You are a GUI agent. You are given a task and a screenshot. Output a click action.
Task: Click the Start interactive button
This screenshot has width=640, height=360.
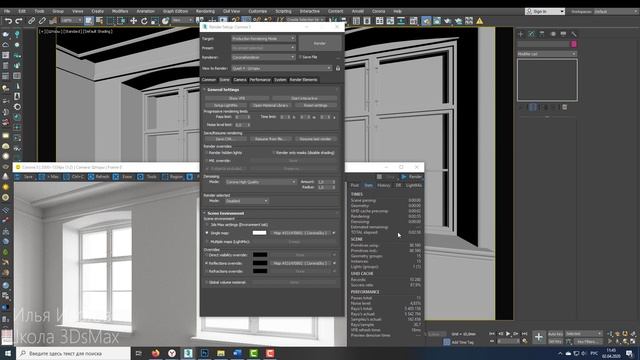pos(304,98)
